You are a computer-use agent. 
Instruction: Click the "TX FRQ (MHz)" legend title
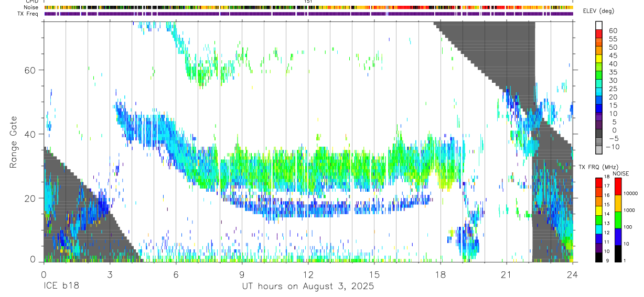(599, 167)
